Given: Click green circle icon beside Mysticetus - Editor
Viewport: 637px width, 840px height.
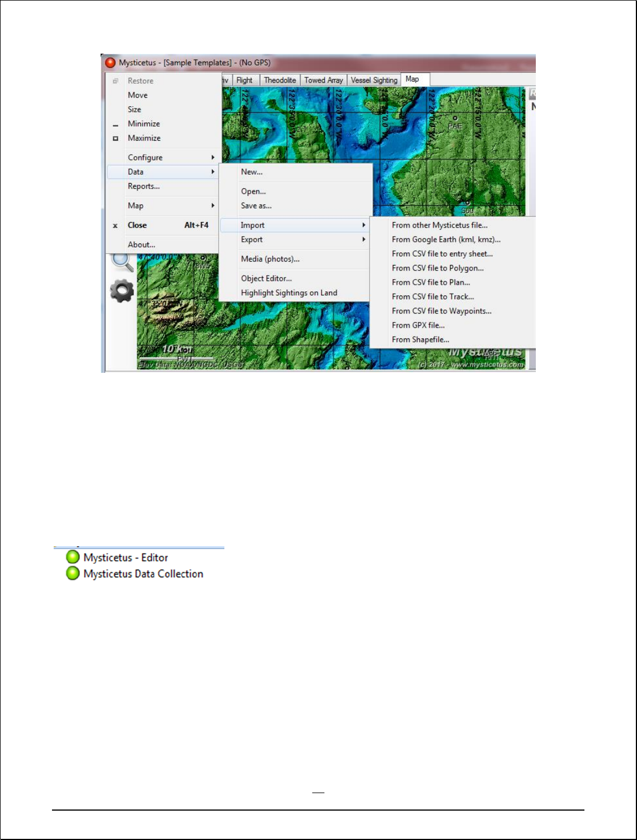Looking at the screenshot, I should 73,557.
